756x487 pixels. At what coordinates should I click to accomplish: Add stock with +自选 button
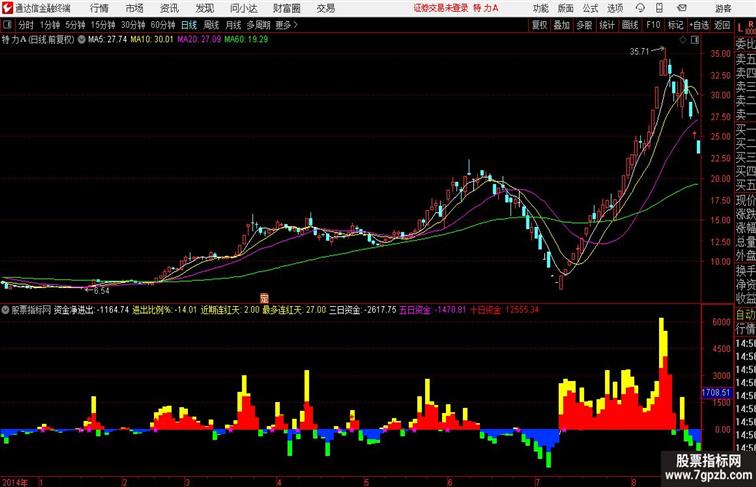(699, 25)
